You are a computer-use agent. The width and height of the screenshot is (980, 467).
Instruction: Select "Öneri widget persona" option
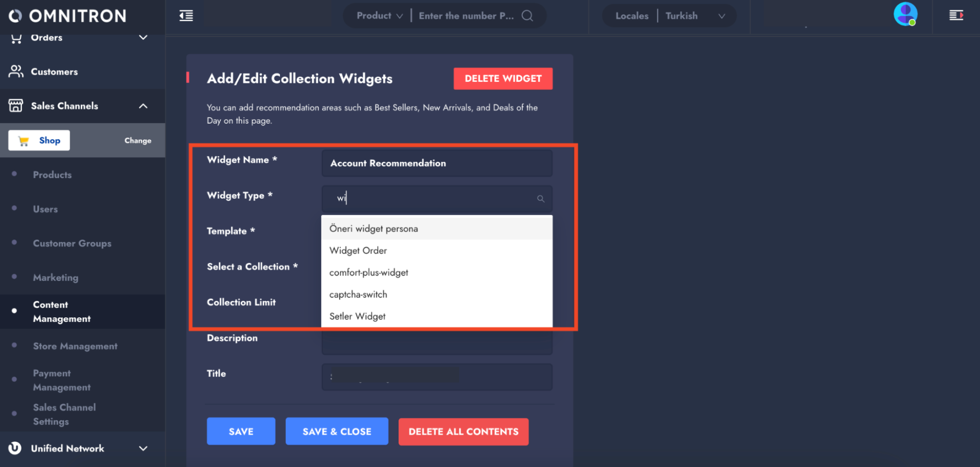click(x=374, y=229)
